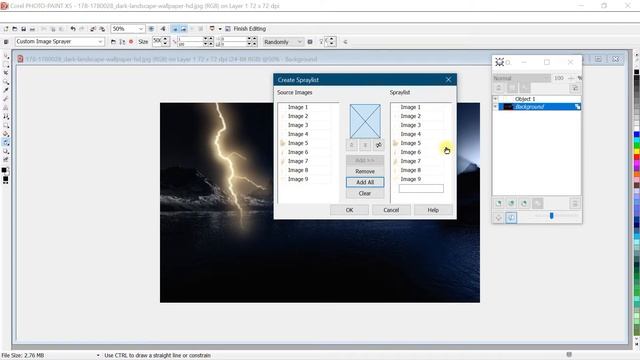640x360 pixels.
Task: Open the Randomly sequence dropdown
Action: coord(300,42)
